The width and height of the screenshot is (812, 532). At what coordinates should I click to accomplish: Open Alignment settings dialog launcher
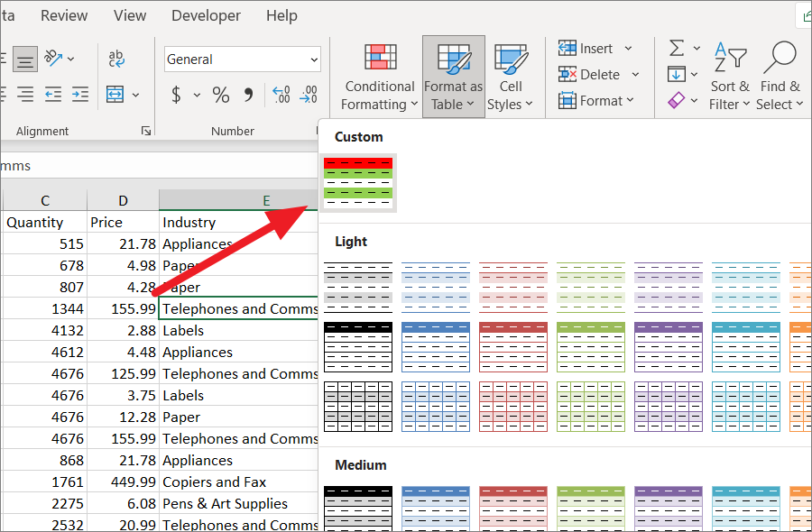[146, 131]
